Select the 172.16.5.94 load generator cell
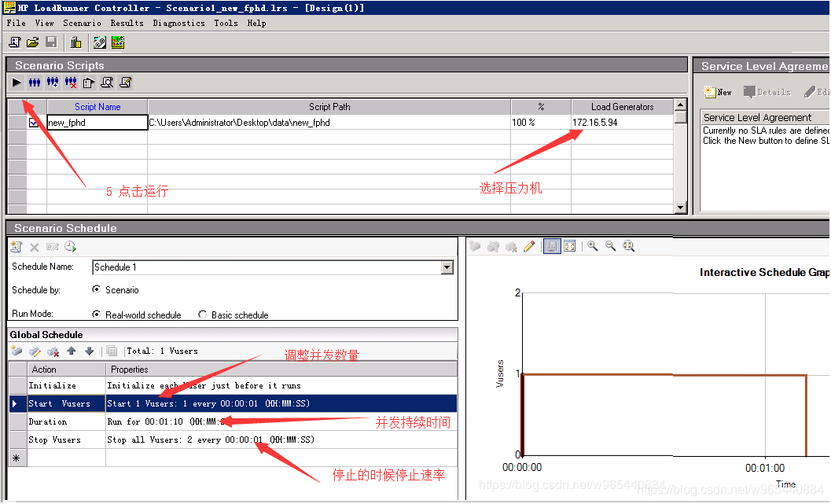 pos(622,123)
